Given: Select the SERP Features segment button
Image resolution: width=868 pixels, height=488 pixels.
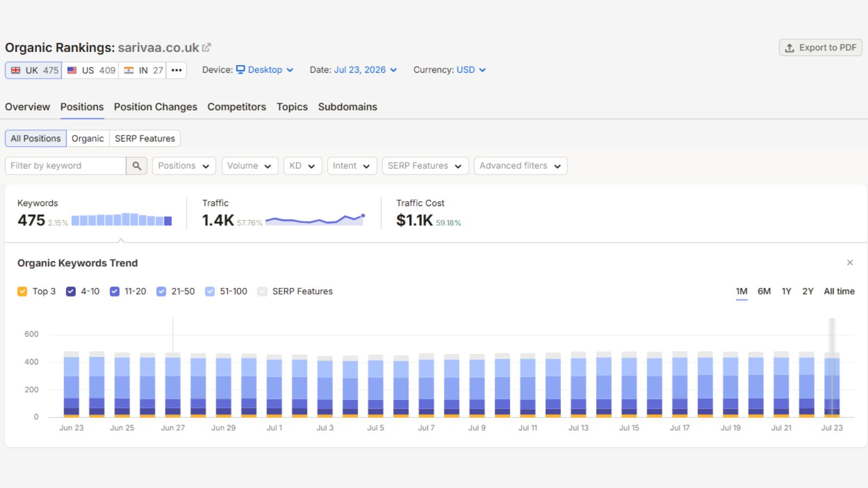Looking at the screenshot, I should pyautogui.click(x=145, y=138).
